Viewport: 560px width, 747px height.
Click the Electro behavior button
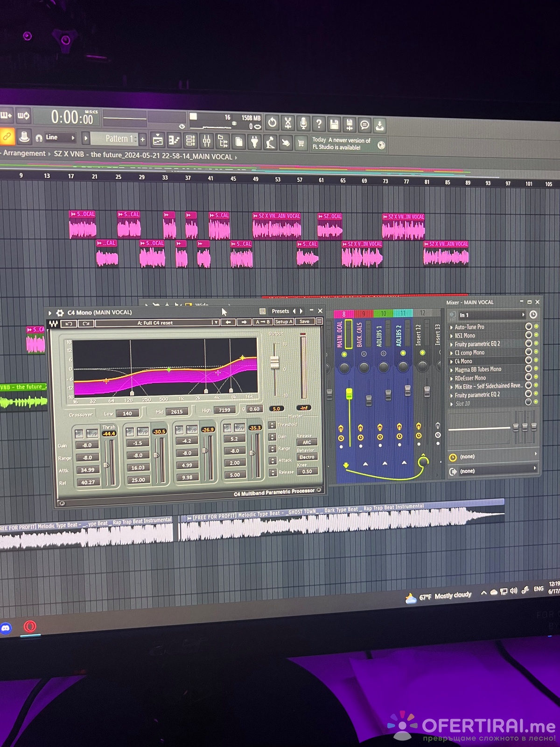307,457
